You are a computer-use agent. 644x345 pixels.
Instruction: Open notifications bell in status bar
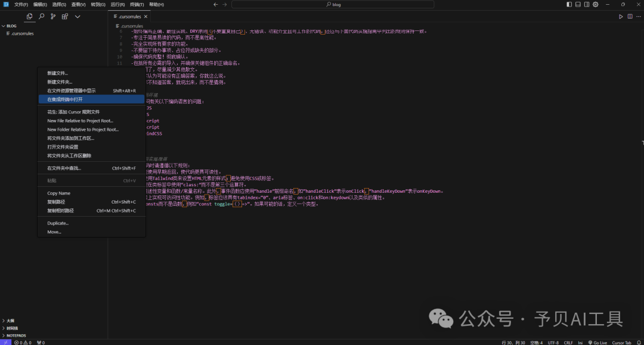(638, 342)
